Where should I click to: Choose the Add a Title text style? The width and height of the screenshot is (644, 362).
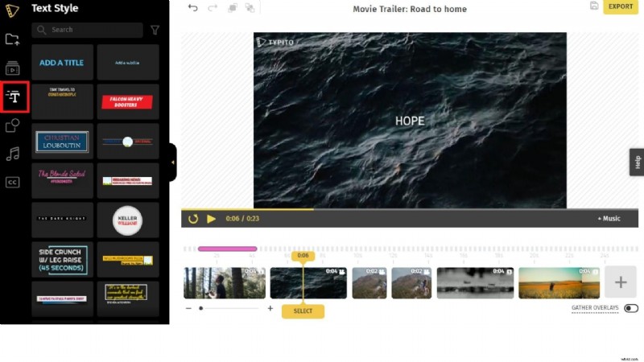point(63,63)
